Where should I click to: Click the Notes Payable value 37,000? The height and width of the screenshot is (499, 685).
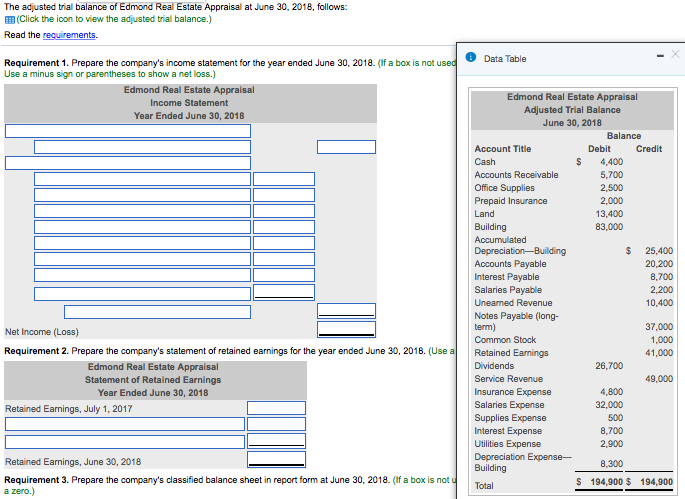[659, 327]
